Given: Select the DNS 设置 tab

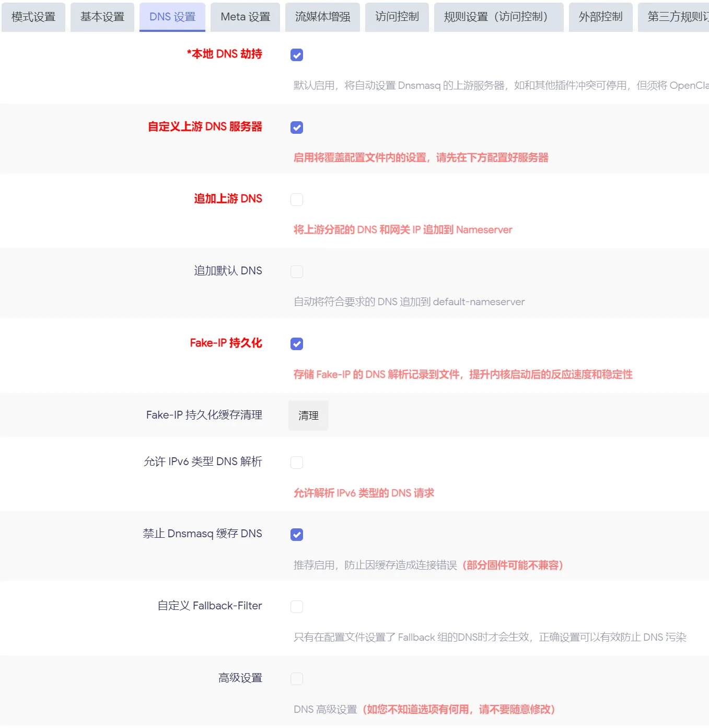Looking at the screenshot, I should tap(172, 17).
